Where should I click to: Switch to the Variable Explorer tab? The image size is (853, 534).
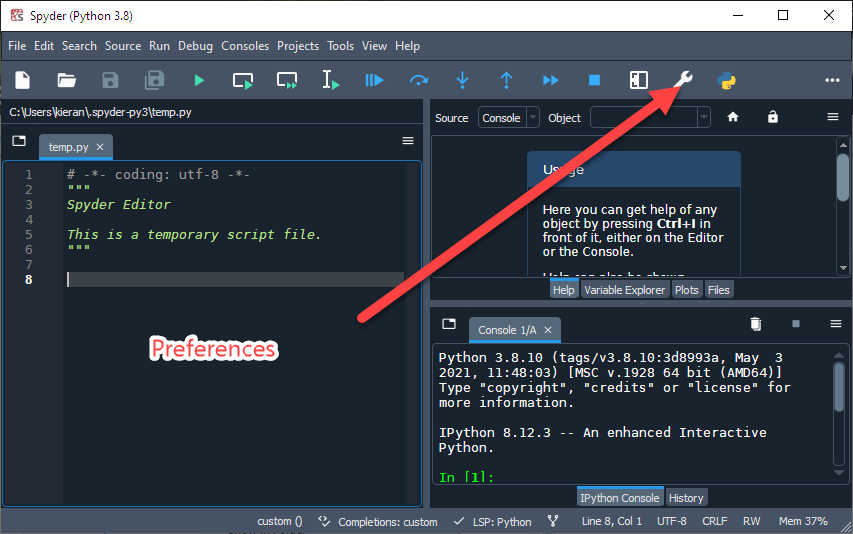[625, 290]
